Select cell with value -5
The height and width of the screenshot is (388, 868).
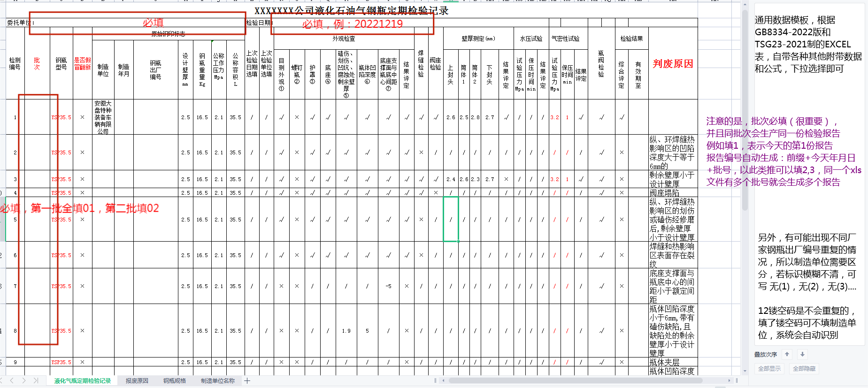coord(389,286)
